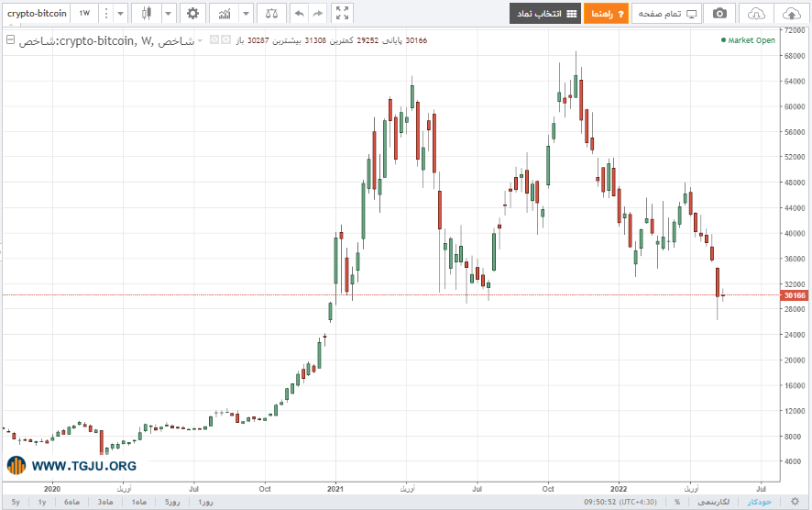812x510 pixels.
Task: Toggle the لگاریتمی logarithmic scale
Action: tap(714, 502)
